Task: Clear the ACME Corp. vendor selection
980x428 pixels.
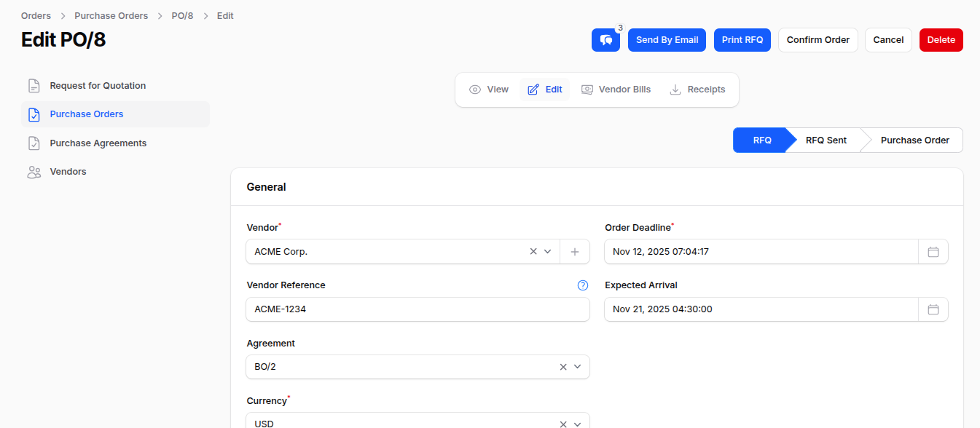Action: pyautogui.click(x=533, y=251)
